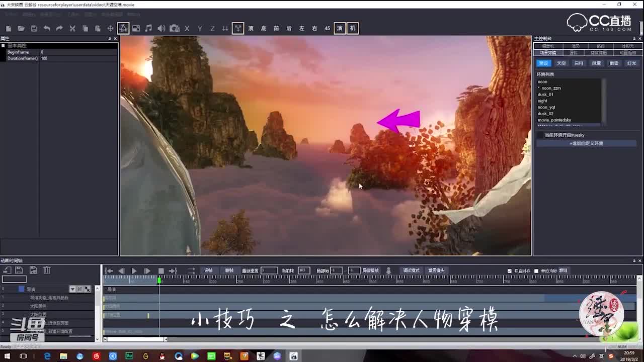Open the folder icon in toolbar
This screenshot has width=644, height=362.
(21, 29)
